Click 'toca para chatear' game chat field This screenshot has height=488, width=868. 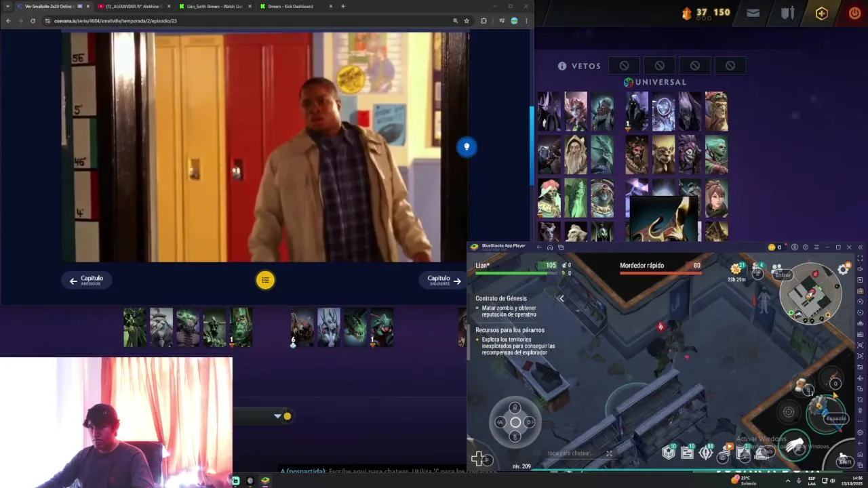pos(570,453)
